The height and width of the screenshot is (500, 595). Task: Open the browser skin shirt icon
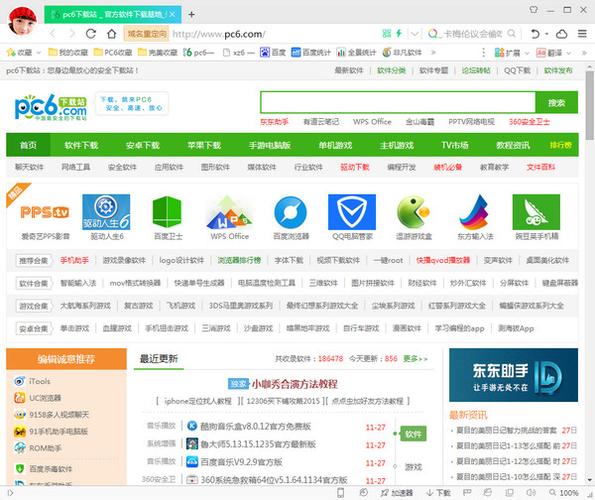click(x=534, y=9)
